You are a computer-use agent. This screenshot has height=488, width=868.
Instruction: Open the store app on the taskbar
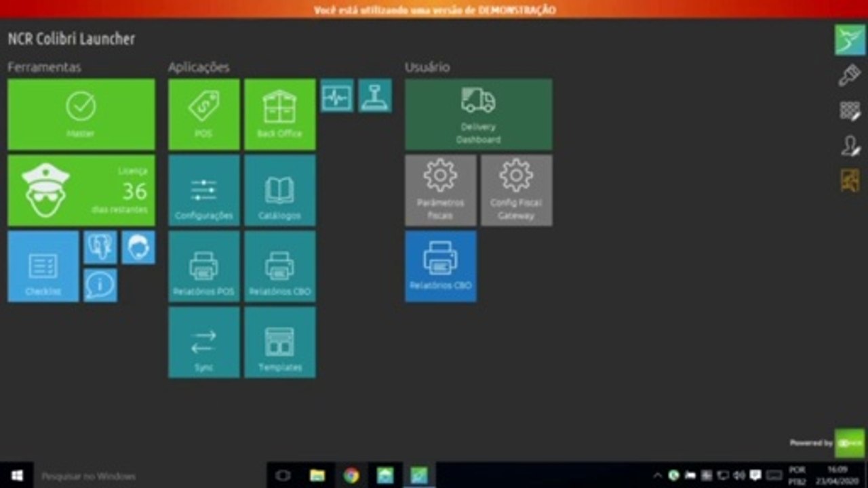coord(385,476)
